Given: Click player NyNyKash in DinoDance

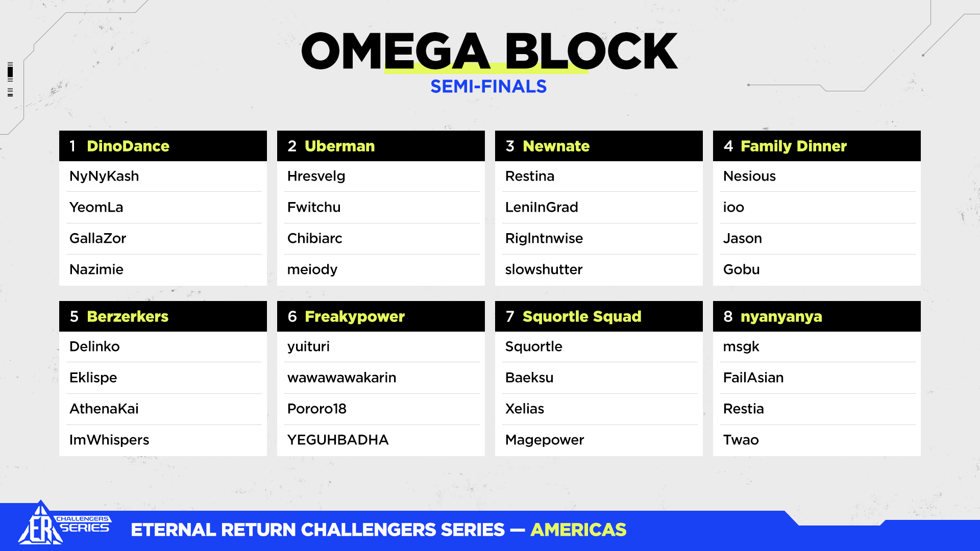Looking at the screenshot, I should click(x=104, y=176).
